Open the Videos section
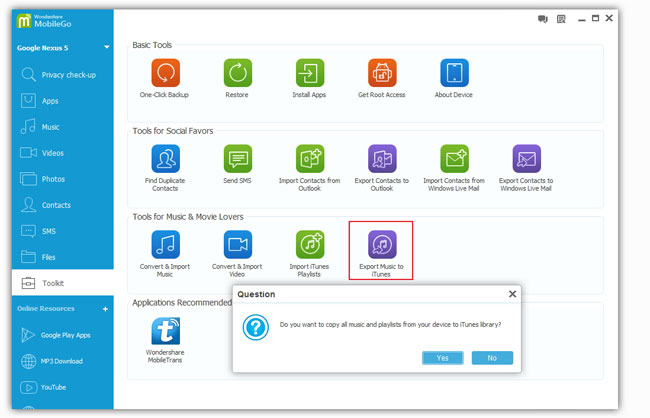Viewport: 650px width, 418px height. [x=63, y=153]
